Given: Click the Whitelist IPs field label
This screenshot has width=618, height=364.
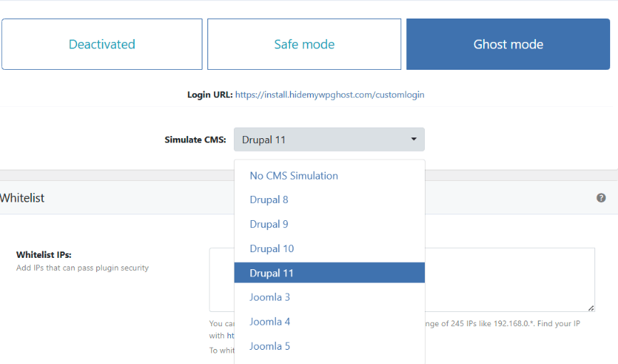Looking at the screenshot, I should pyautogui.click(x=44, y=254).
